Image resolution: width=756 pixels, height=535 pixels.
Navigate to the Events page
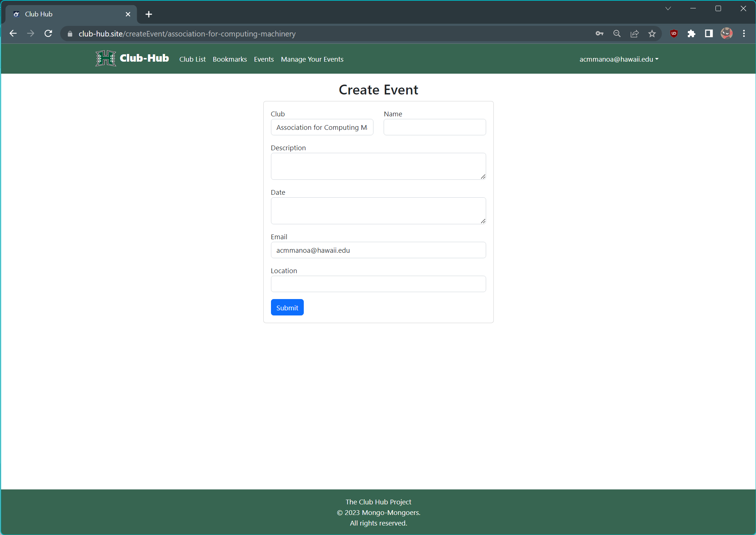[264, 59]
